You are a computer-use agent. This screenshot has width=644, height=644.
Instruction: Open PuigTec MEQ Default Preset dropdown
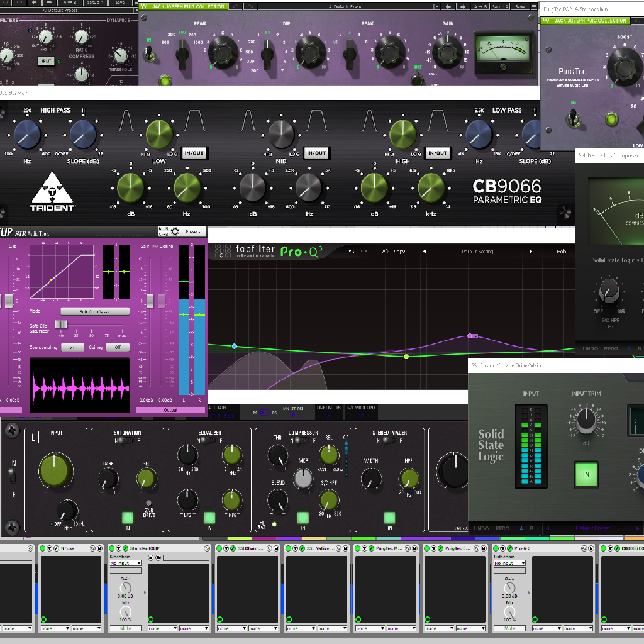click(x=346, y=6)
